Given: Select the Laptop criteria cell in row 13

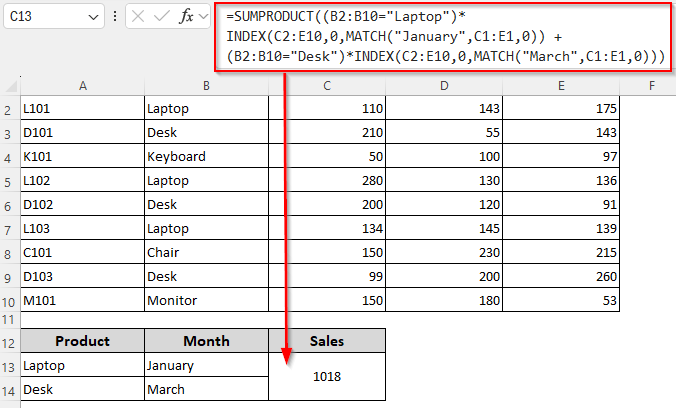Looking at the screenshot, I should tap(82, 365).
